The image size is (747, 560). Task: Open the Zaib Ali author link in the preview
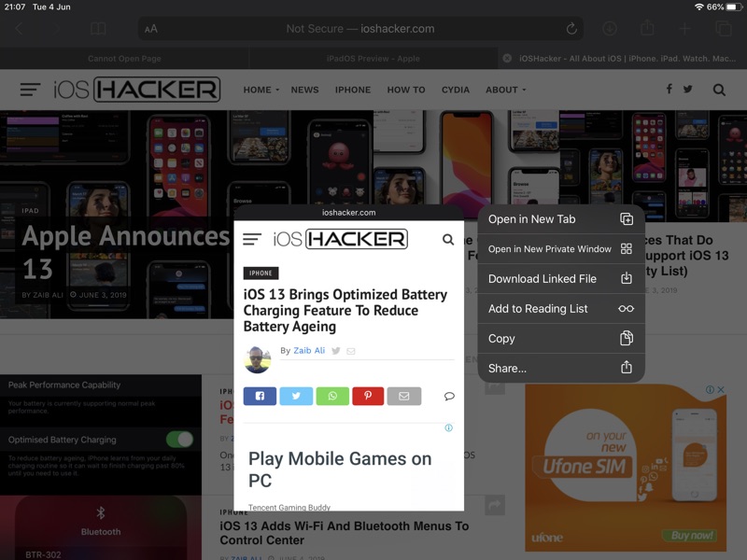click(309, 351)
